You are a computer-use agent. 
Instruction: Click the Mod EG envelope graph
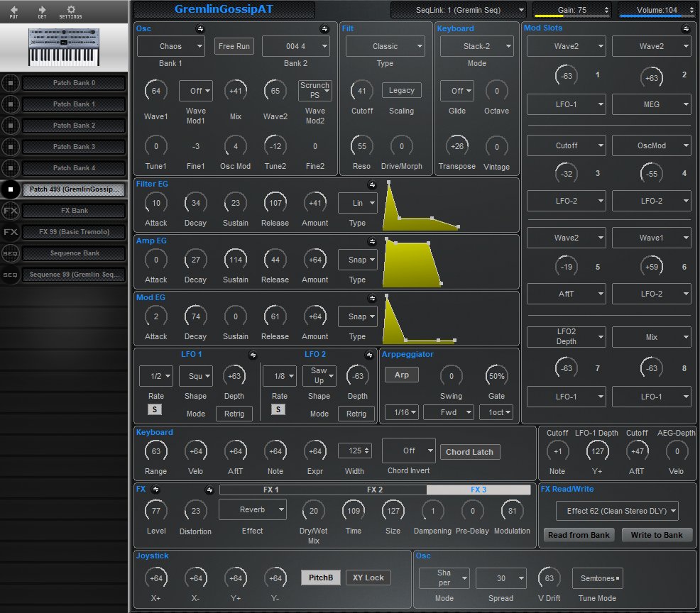click(x=420, y=319)
